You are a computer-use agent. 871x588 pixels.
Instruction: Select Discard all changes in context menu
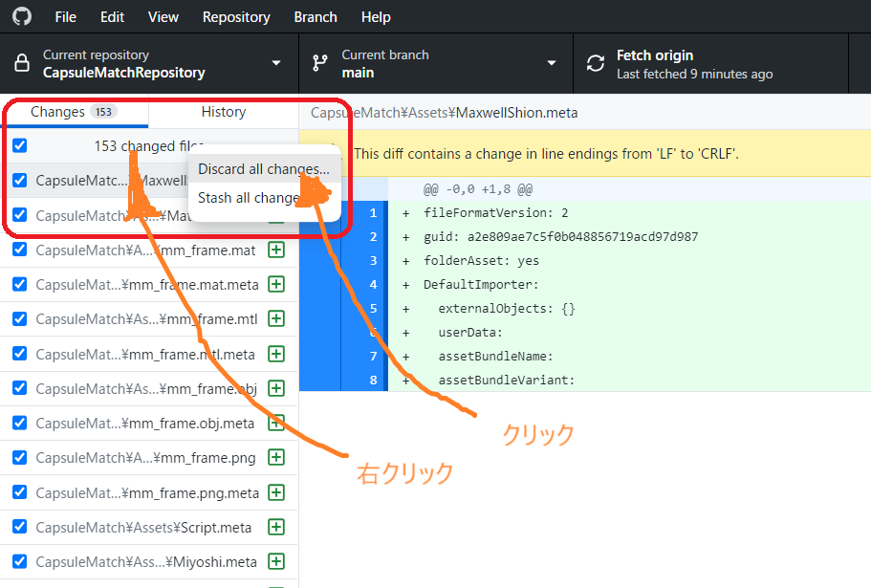click(x=263, y=169)
